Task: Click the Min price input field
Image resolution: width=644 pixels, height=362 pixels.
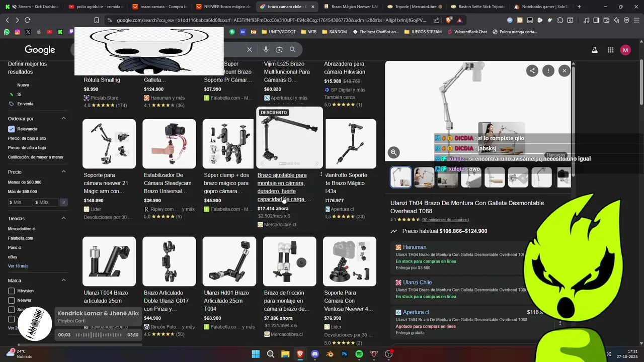Action: [21, 202]
